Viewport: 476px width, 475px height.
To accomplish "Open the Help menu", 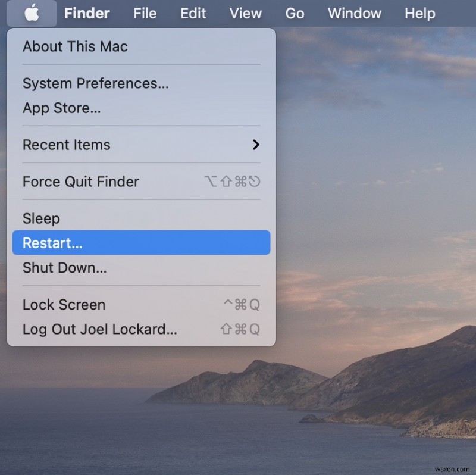I will pyautogui.click(x=419, y=13).
